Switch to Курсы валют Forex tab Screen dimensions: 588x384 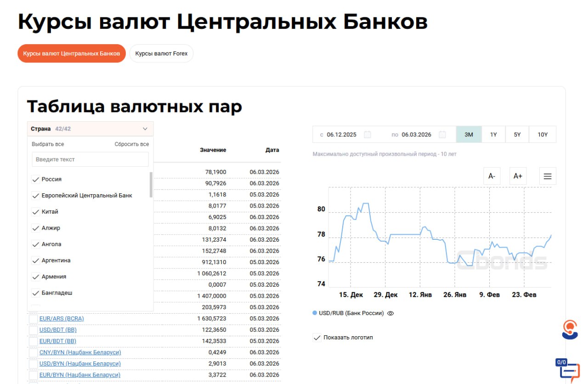point(161,53)
